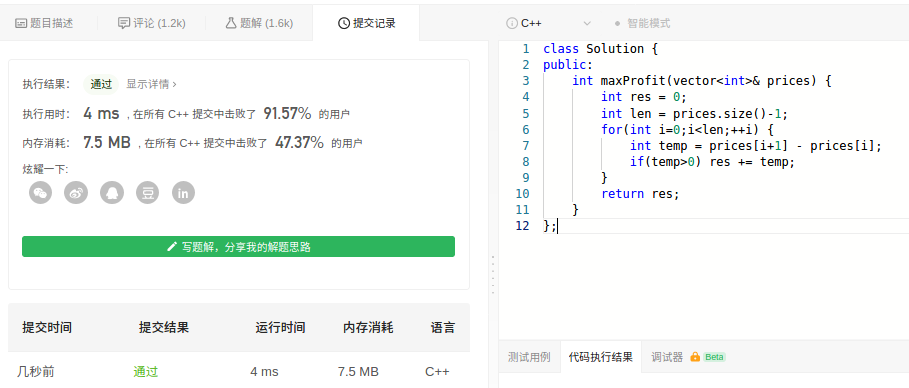Share result via WeChat icon

pos(41,193)
